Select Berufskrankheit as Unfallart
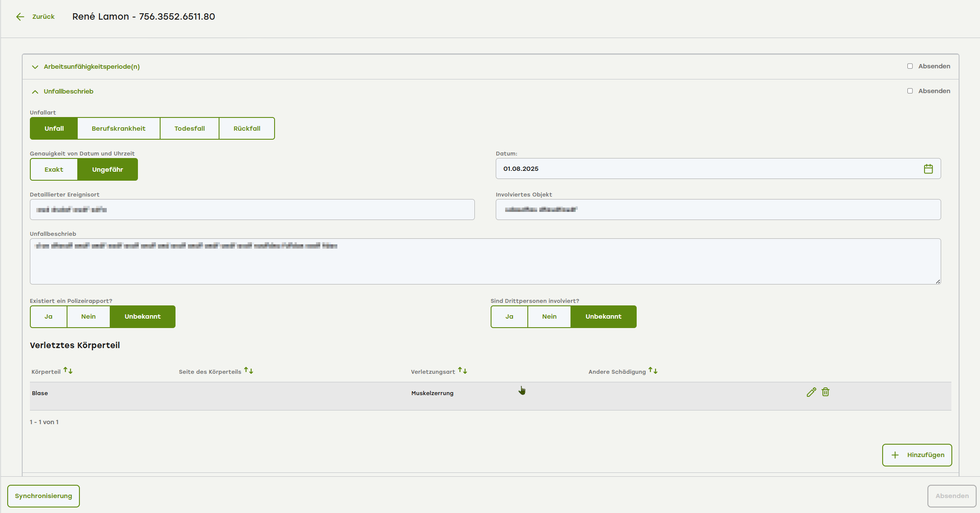The image size is (980, 513). 118,129
